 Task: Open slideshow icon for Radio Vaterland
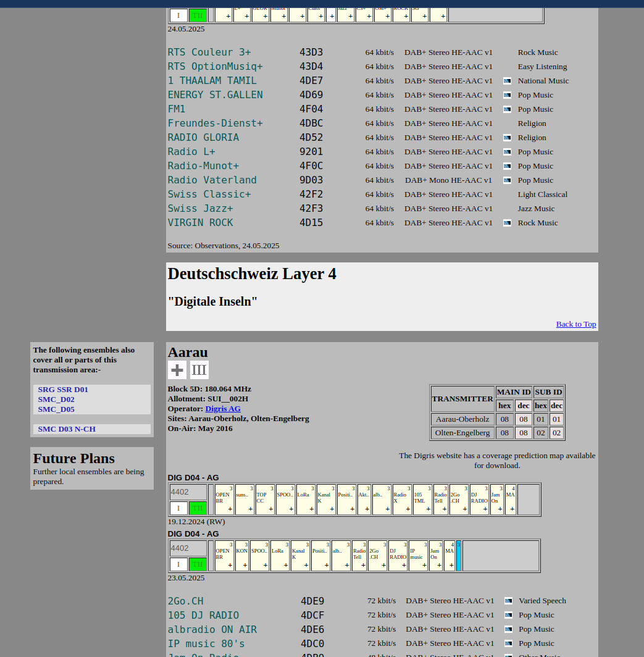pos(507,180)
